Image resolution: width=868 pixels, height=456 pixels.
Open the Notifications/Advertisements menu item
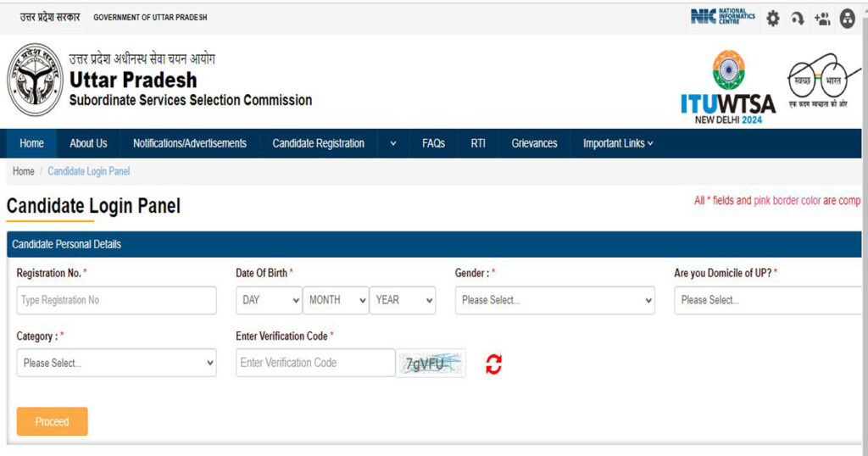190,143
